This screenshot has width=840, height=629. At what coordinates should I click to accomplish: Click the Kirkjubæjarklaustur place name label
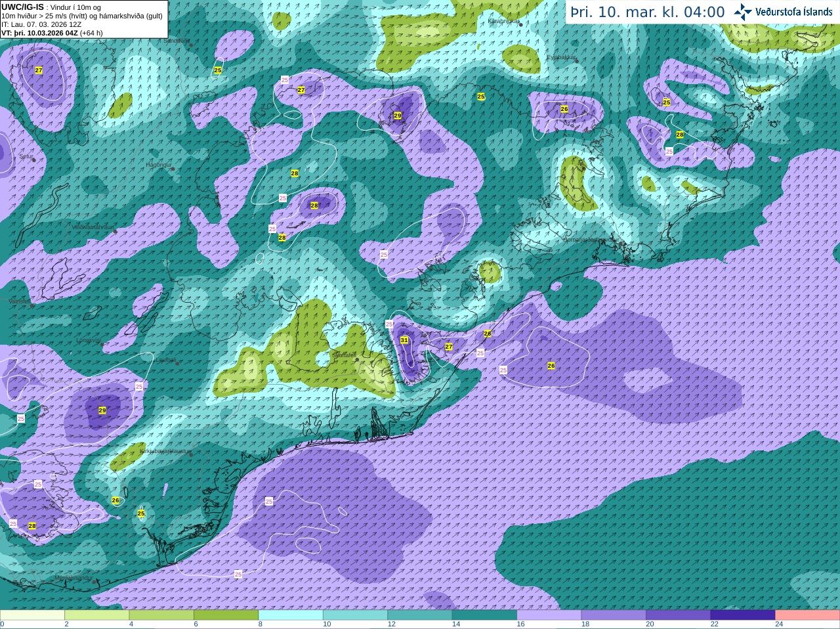(x=165, y=451)
